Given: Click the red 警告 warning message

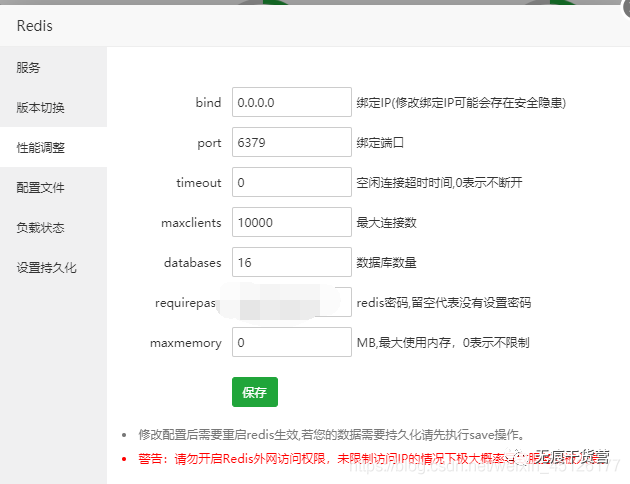Looking at the screenshot, I should [374, 459].
